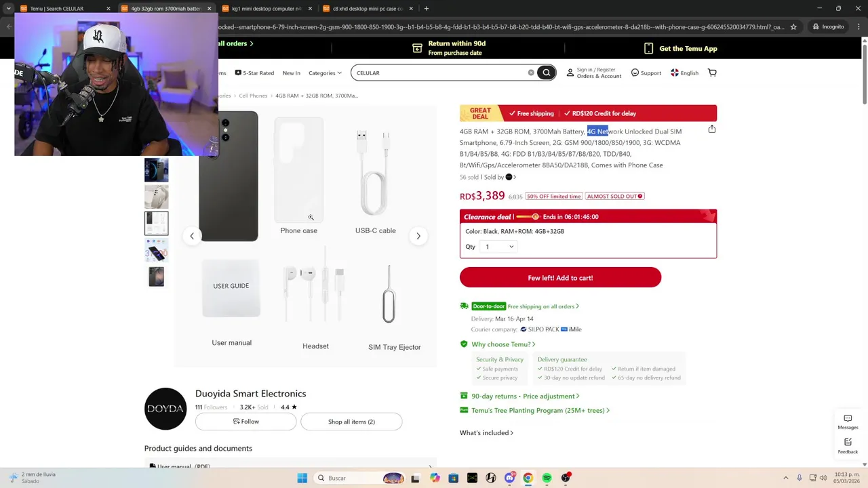Clear the CELULAR search text
The height and width of the screenshot is (488, 868).
(x=531, y=73)
